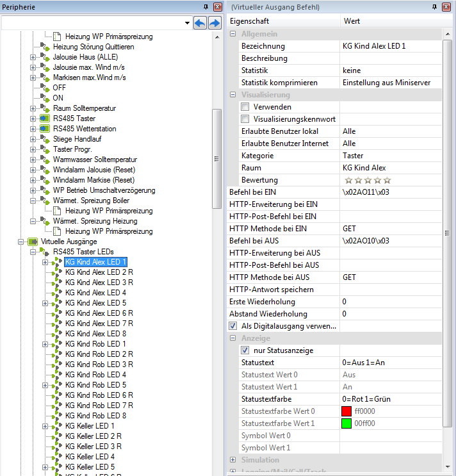The width and height of the screenshot is (456, 476).
Task: Click the RS485 Taster LEDs icon
Action: (45, 252)
